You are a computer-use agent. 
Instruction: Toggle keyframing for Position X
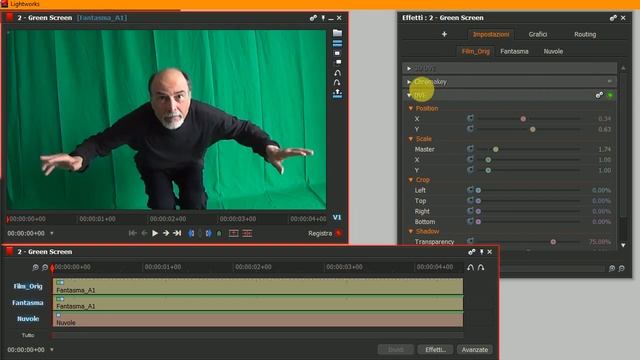point(470,118)
